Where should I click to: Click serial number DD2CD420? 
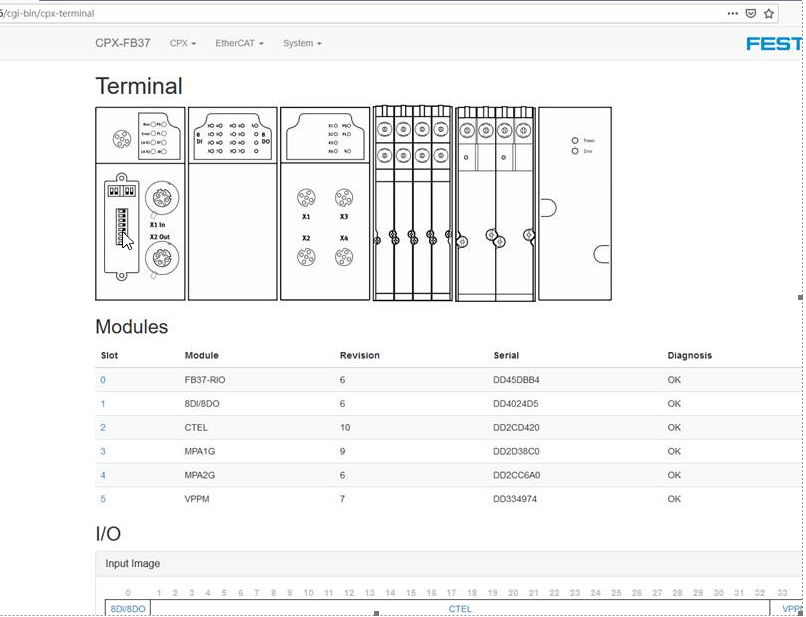pyautogui.click(x=517, y=427)
